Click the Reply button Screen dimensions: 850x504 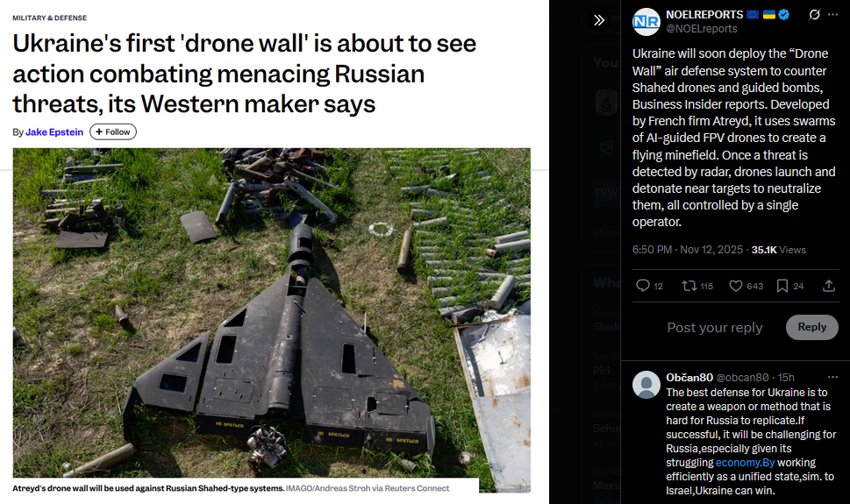[811, 327]
